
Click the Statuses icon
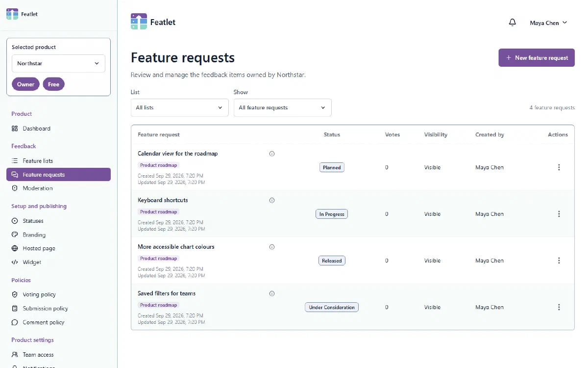coord(15,221)
